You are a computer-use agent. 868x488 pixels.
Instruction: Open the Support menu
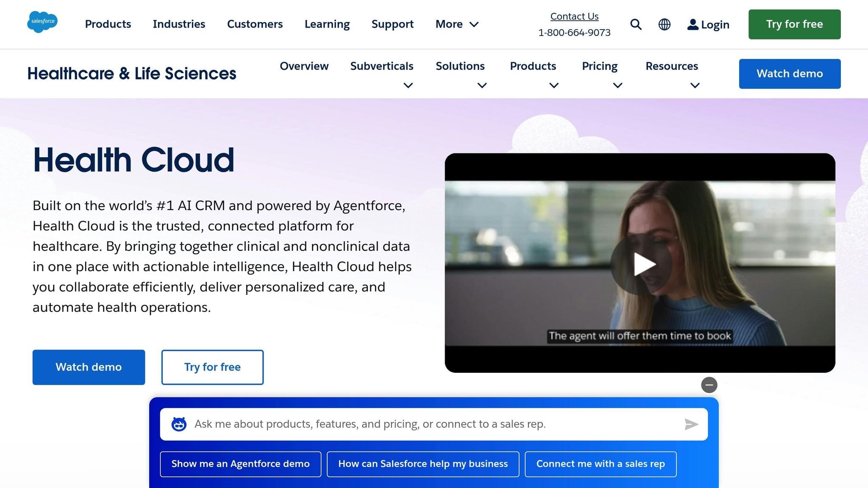pos(392,24)
